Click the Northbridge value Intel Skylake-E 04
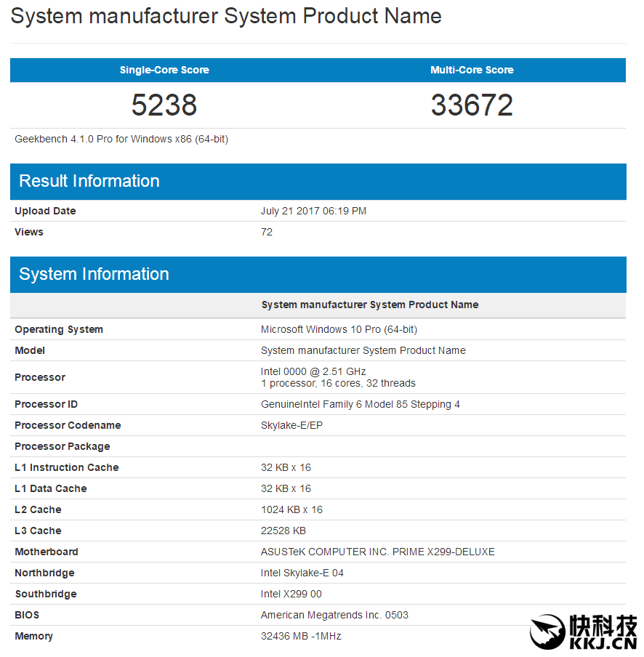This screenshot has height=657, width=644. point(302,573)
